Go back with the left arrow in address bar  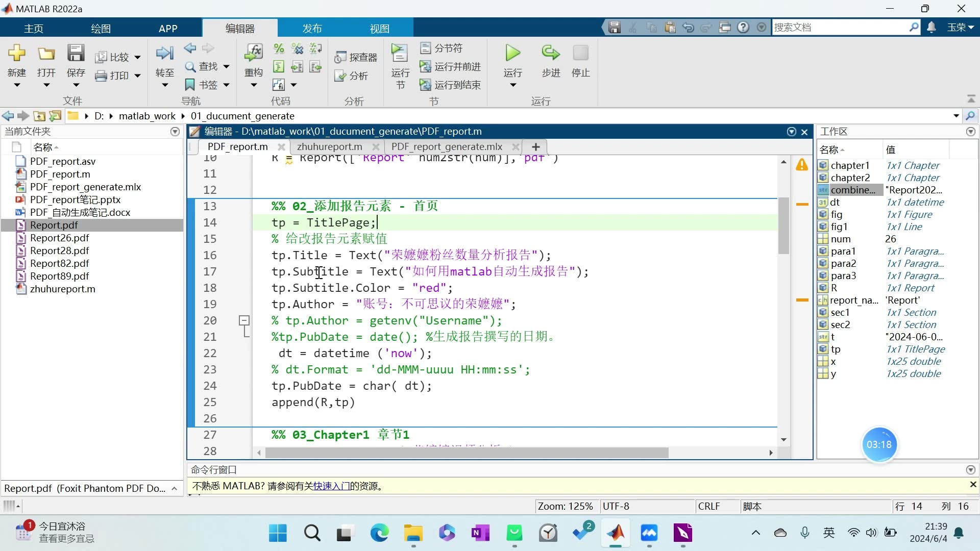[8, 116]
